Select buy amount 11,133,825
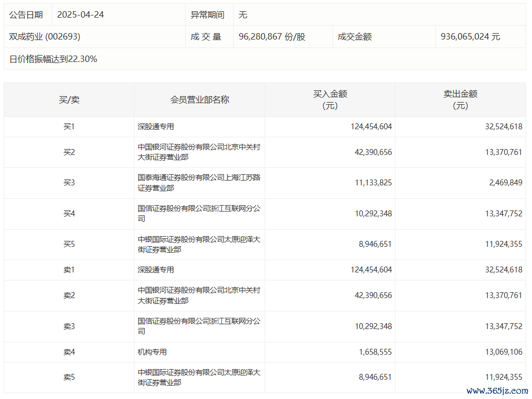The width and height of the screenshot is (532, 399). click(x=373, y=183)
